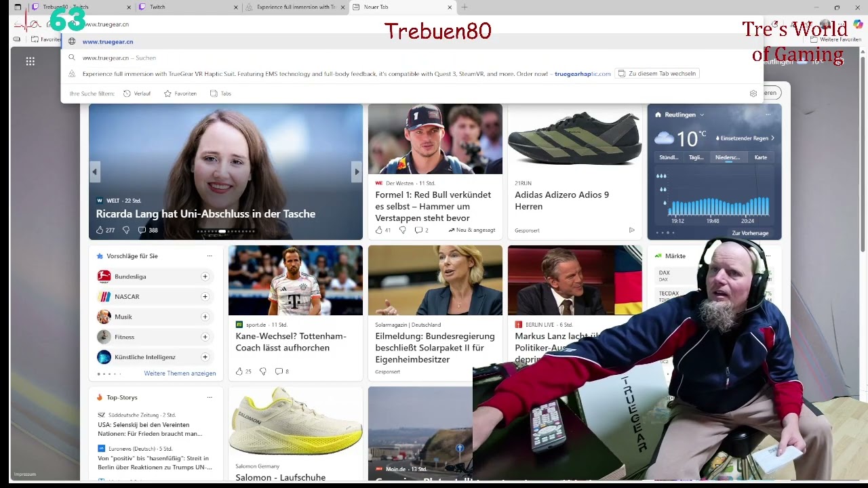Follow the Musik topic
Screen dimensions: 868x488
click(205, 317)
